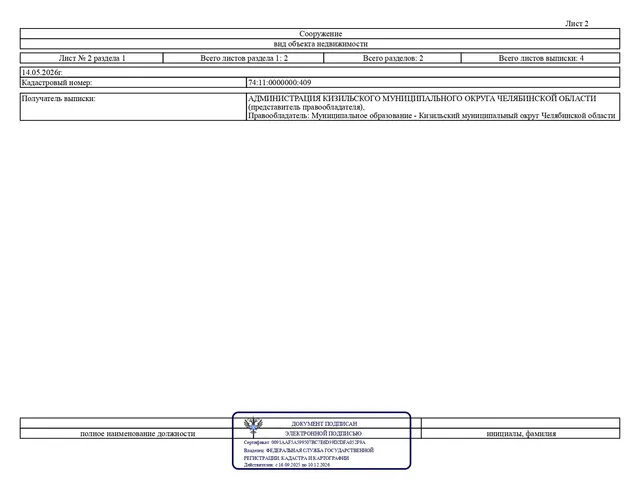
Task: Click 'Всего листов раздела 1: 2' cell
Action: (244, 58)
